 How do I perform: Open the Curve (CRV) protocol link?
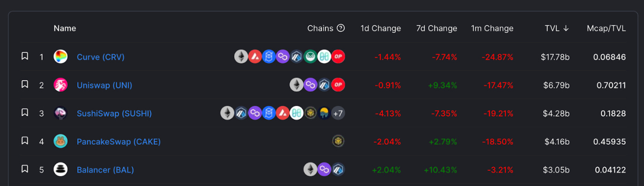click(x=101, y=57)
